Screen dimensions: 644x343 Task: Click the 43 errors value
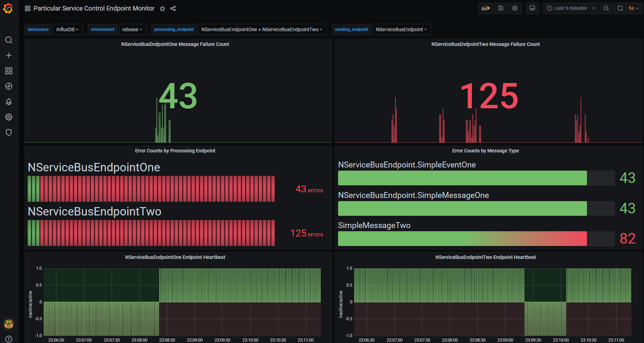tap(309, 189)
